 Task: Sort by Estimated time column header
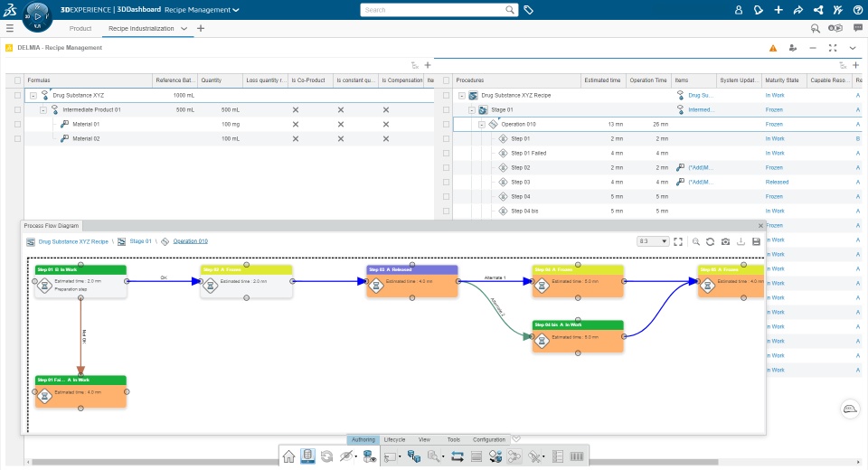pyautogui.click(x=602, y=80)
